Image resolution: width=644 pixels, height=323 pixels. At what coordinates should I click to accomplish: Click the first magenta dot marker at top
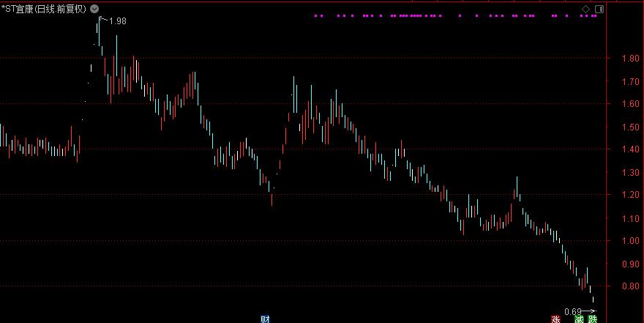pyautogui.click(x=315, y=15)
